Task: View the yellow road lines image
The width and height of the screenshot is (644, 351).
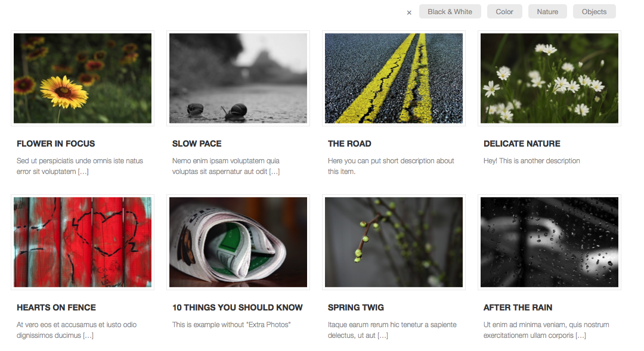Action: pos(394,79)
